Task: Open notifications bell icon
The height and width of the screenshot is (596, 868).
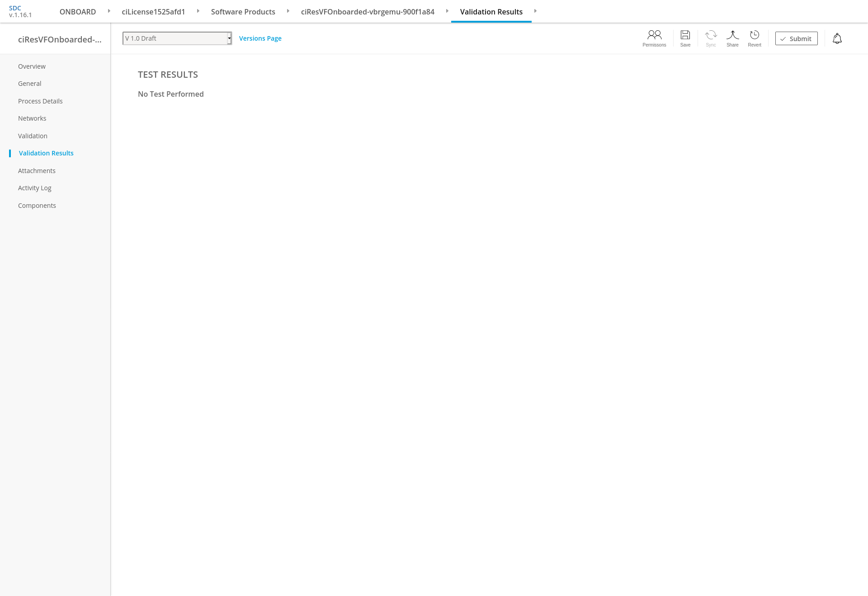Action: coord(837,38)
